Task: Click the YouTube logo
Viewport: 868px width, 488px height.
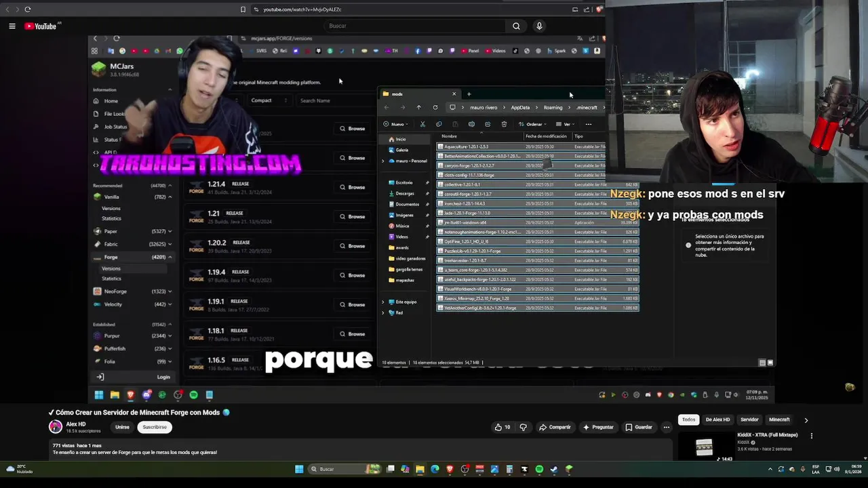Action: click(x=41, y=26)
